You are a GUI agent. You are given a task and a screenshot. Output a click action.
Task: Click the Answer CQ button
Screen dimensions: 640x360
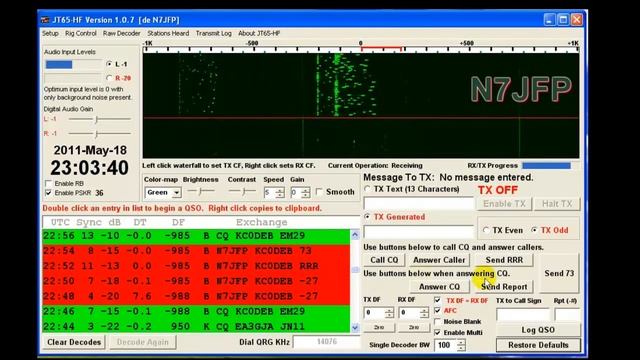[439, 287]
